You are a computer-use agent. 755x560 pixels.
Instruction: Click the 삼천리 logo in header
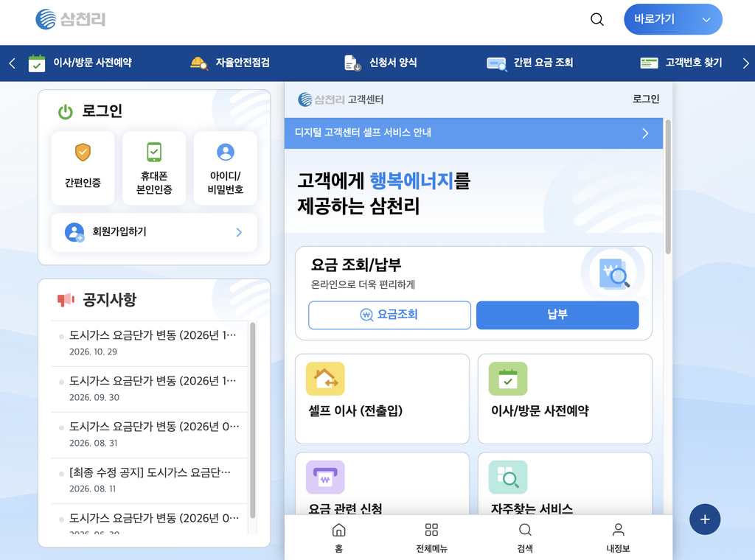[x=71, y=19]
